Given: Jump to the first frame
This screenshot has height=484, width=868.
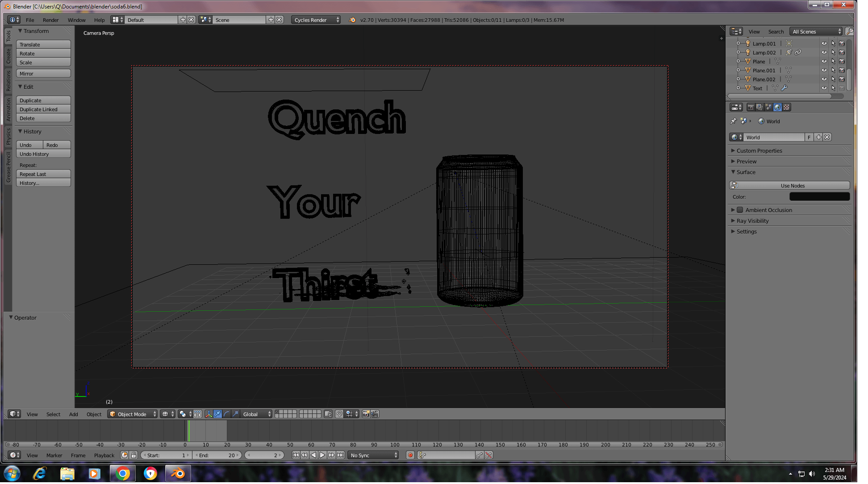Looking at the screenshot, I should (x=296, y=455).
